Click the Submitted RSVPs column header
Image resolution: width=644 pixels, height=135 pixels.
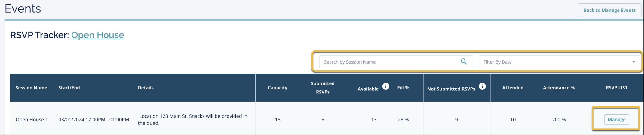(323, 88)
